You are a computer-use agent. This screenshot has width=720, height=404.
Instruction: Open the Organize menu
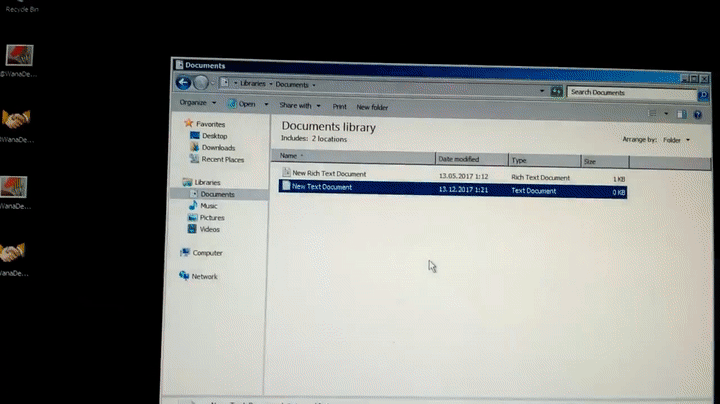pyautogui.click(x=197, y=102)
